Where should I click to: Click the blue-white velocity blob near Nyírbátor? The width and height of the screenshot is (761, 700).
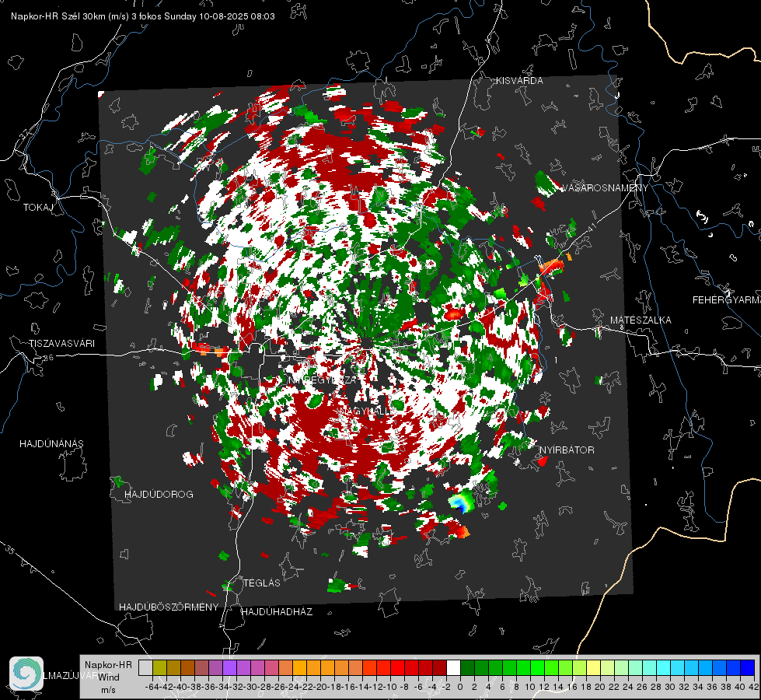coord(461,502)
